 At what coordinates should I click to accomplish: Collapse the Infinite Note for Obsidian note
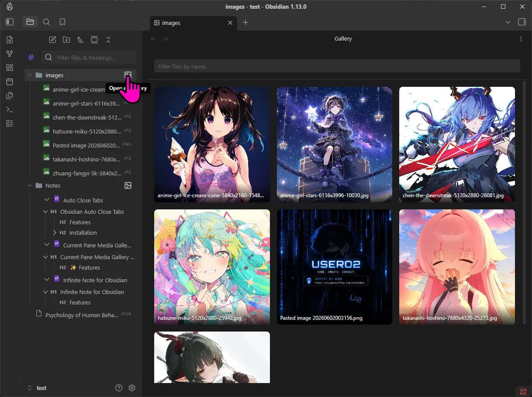click(x=47, y=280)
